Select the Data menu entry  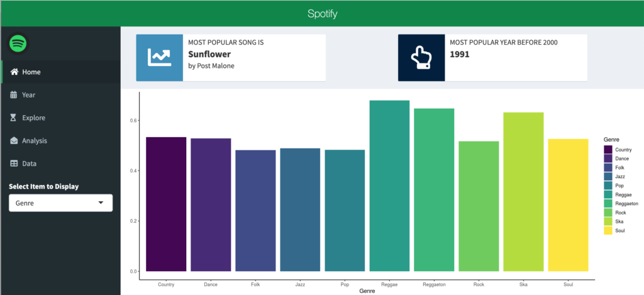[x=30, y=164]
